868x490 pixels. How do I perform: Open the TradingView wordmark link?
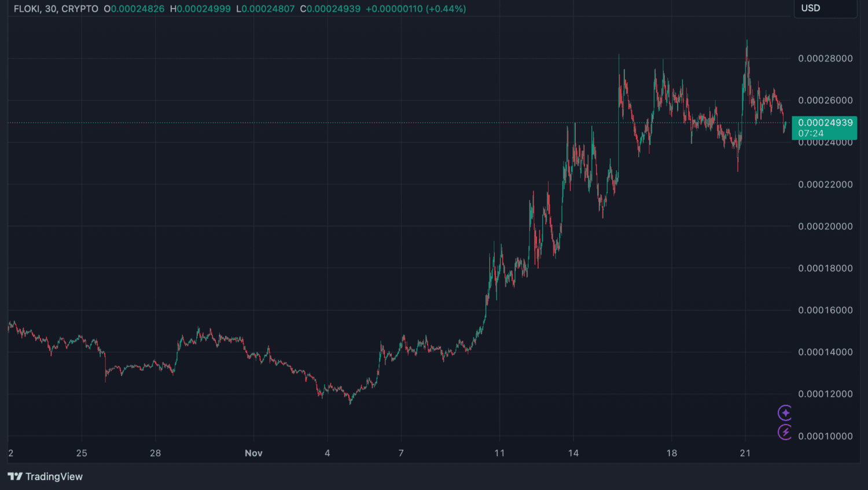[x=54, y=477]
